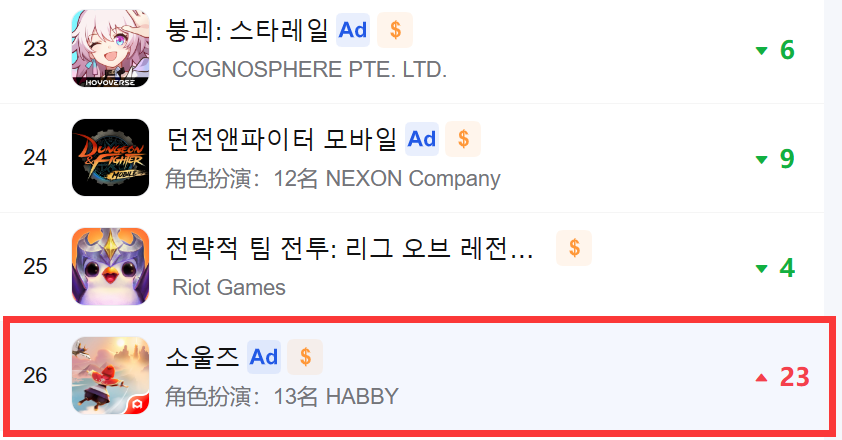Screen dimensions: 842x440
Task: Click the dollar badge beside 던전앤파이터 모바일
Action: (463, 139)
